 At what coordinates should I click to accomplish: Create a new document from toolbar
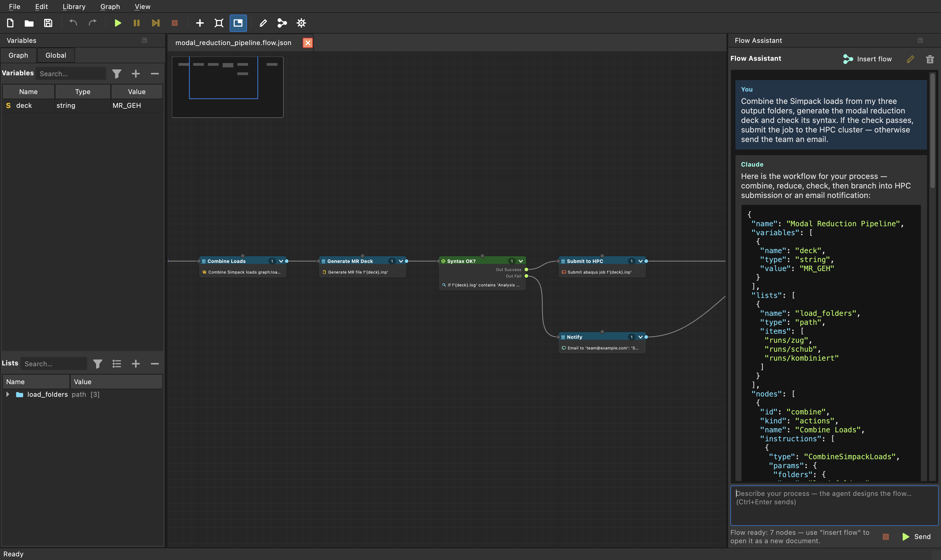10,23
